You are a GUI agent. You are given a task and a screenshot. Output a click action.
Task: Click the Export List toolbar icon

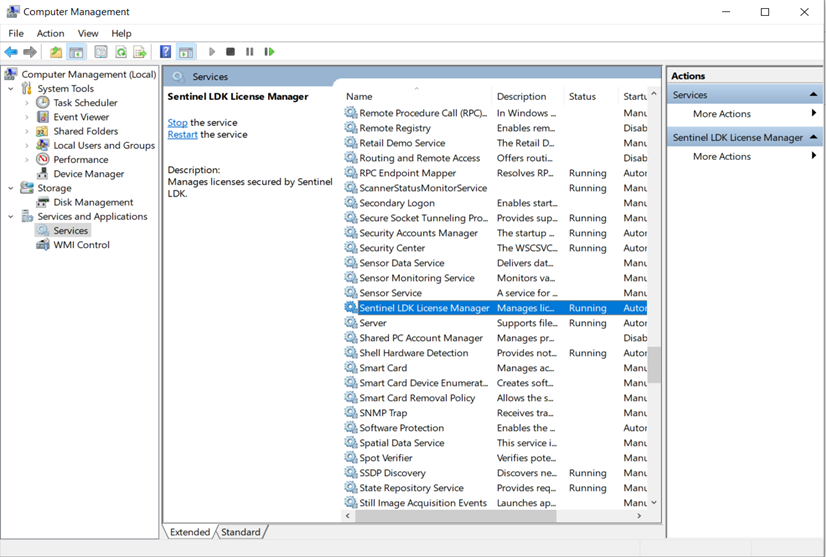click(x=140, y=52)
